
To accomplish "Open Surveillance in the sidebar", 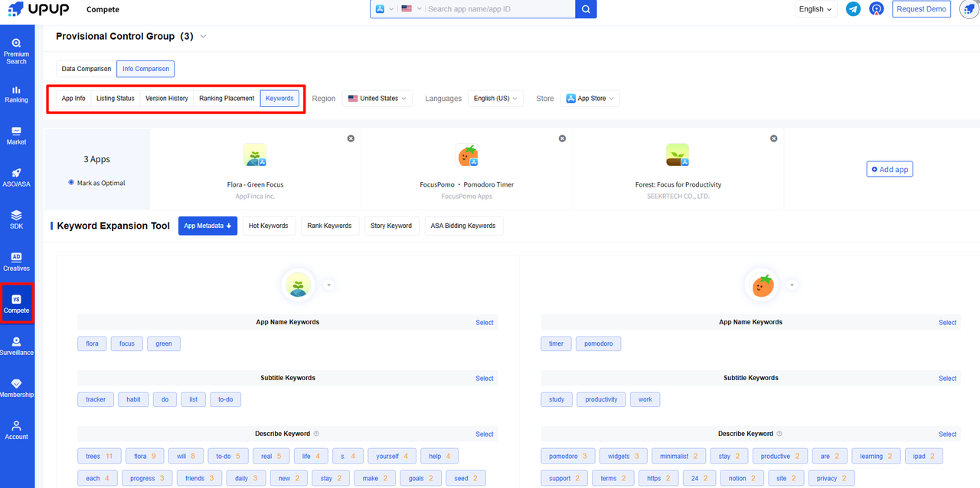I will tap(16, 346).
